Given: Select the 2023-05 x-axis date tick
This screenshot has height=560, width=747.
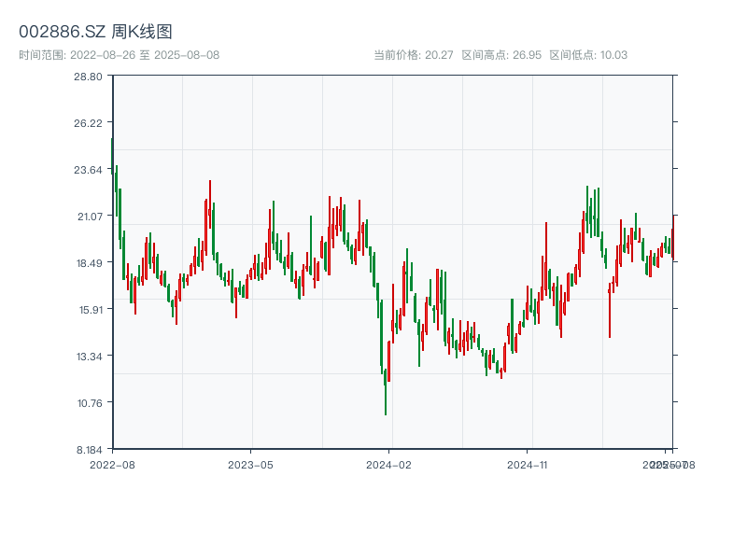Looking at the screenshot, I should click(x=250, y=464).
